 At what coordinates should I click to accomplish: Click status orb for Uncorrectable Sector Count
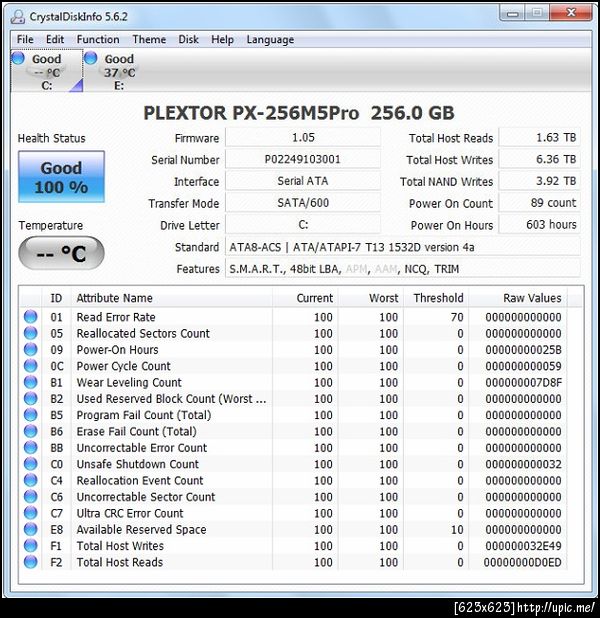pos(30,497)
